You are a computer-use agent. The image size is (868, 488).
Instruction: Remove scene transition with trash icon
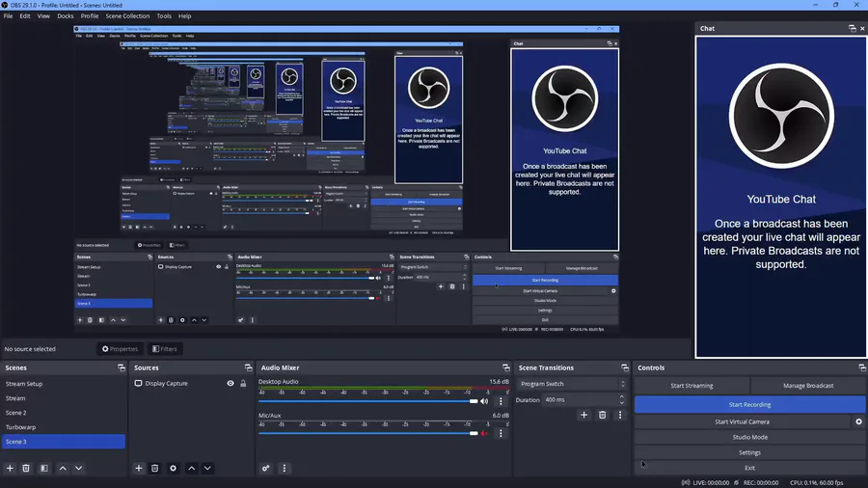click(602, 415)
